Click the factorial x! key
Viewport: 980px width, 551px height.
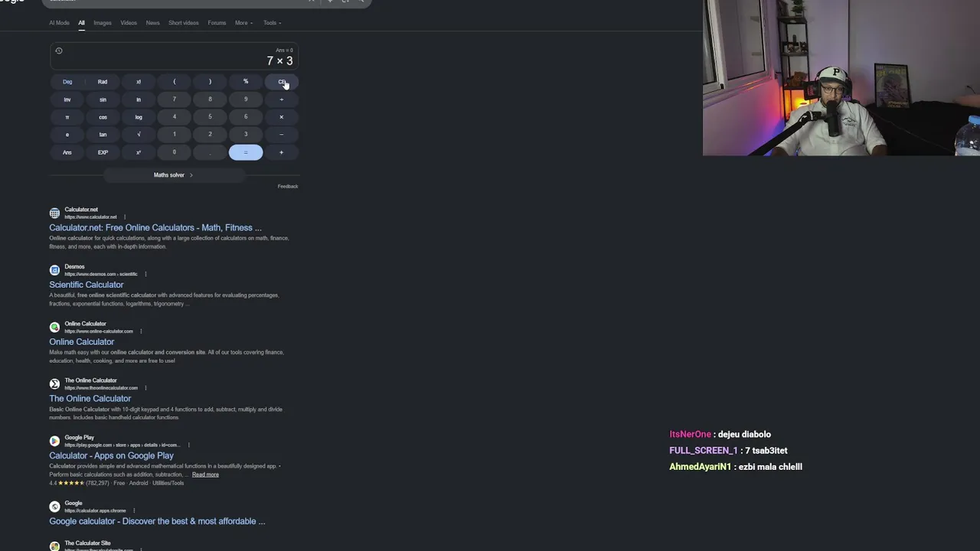pos(139,82)
